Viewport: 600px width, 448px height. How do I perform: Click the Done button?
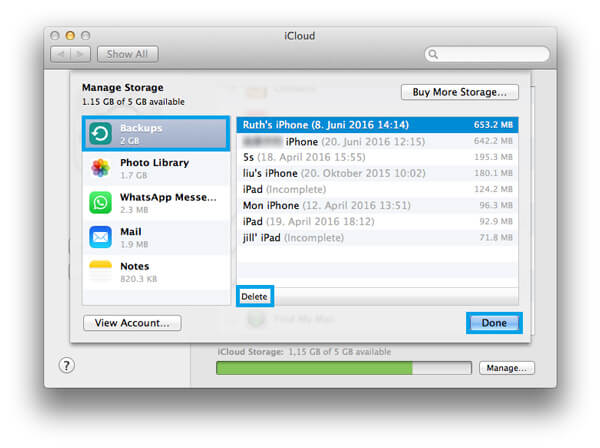[x=494, y=323]
